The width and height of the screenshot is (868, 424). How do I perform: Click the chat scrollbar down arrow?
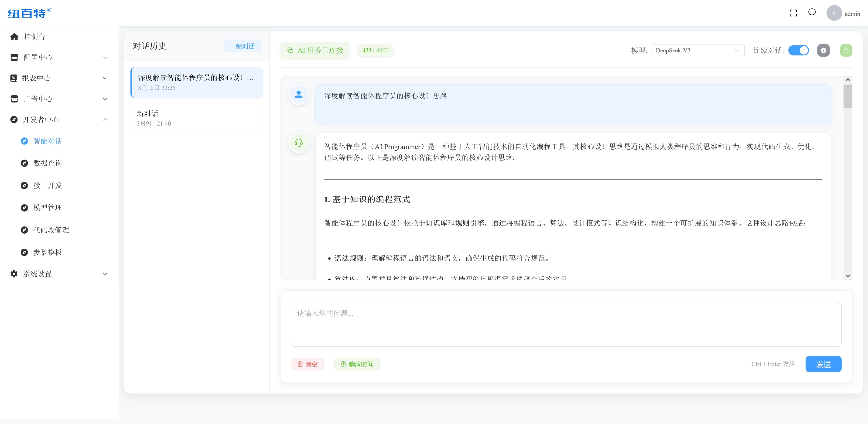pos(848,276)
